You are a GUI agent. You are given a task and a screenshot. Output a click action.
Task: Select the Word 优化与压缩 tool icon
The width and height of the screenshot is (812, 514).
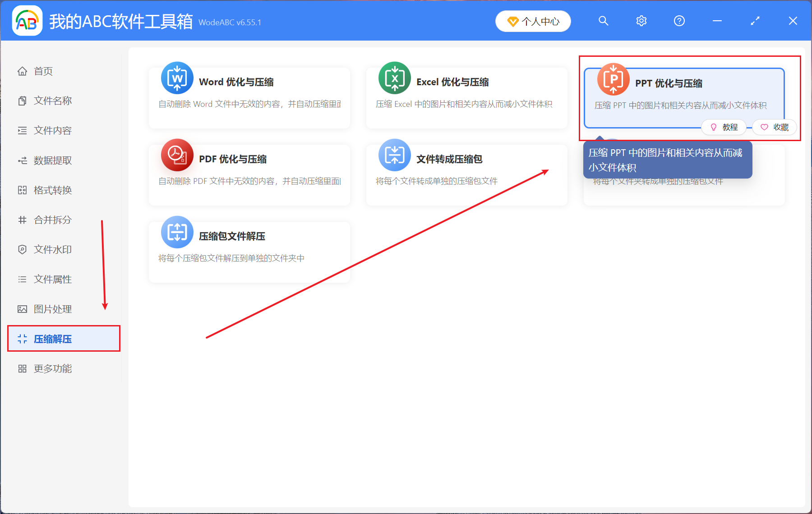click(177, 78)
